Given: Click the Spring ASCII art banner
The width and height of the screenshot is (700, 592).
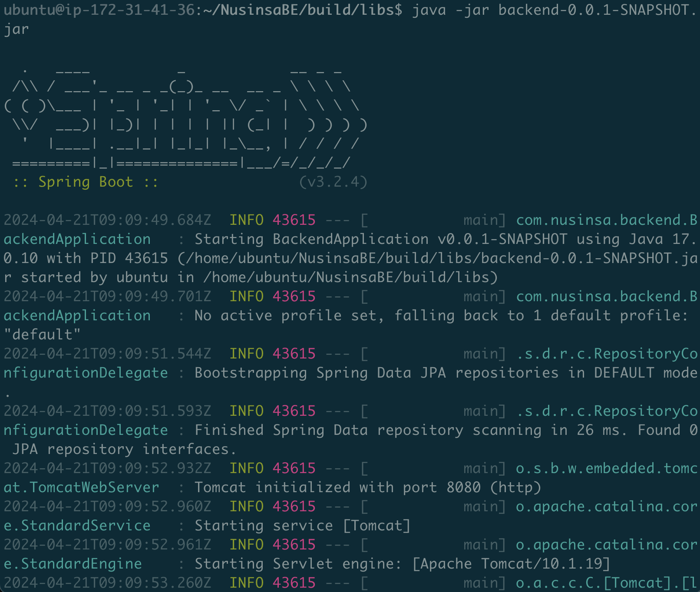Looking at the screenshot, I should tap(185, 117).
